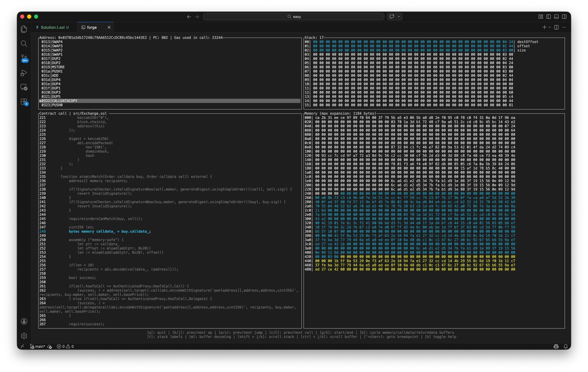Switch to the Solution.t.sol tab

tap(53, 27)
